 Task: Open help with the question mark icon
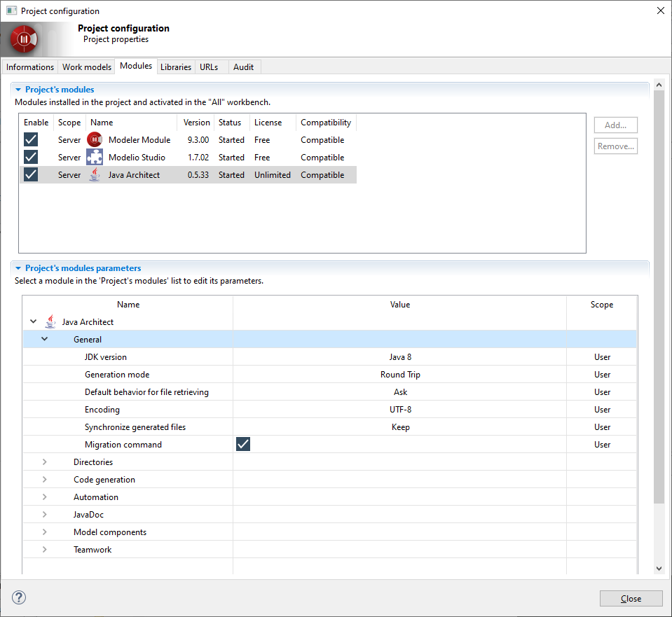pyautogui.click(x=19, y=597)
